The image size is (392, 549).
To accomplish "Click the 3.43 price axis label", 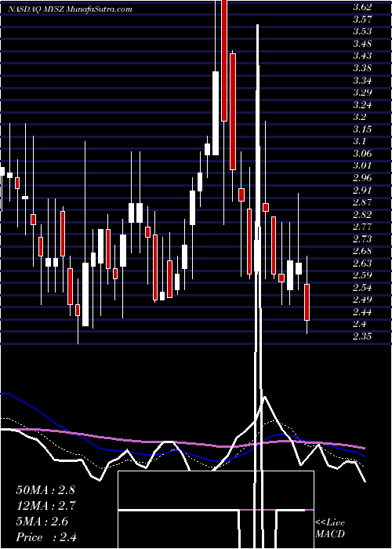I will (362, 56).
